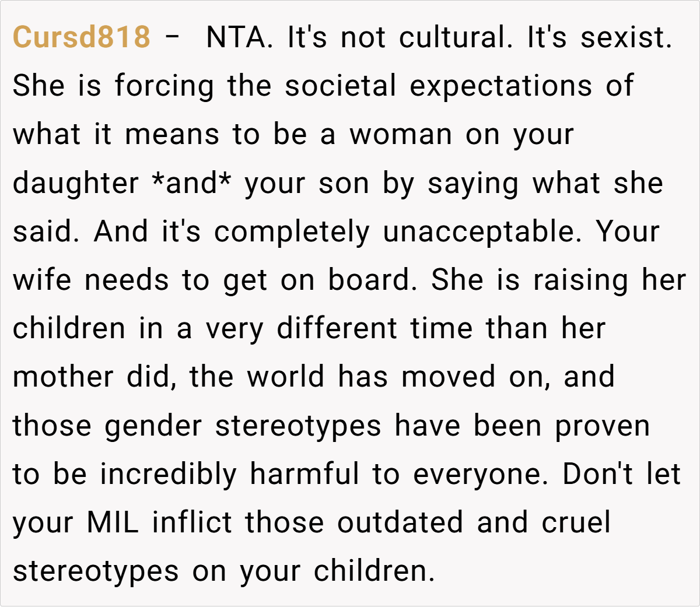700x607 pixels.
Task: Select the emphasized "*and*" text
Action: (191, 184)
